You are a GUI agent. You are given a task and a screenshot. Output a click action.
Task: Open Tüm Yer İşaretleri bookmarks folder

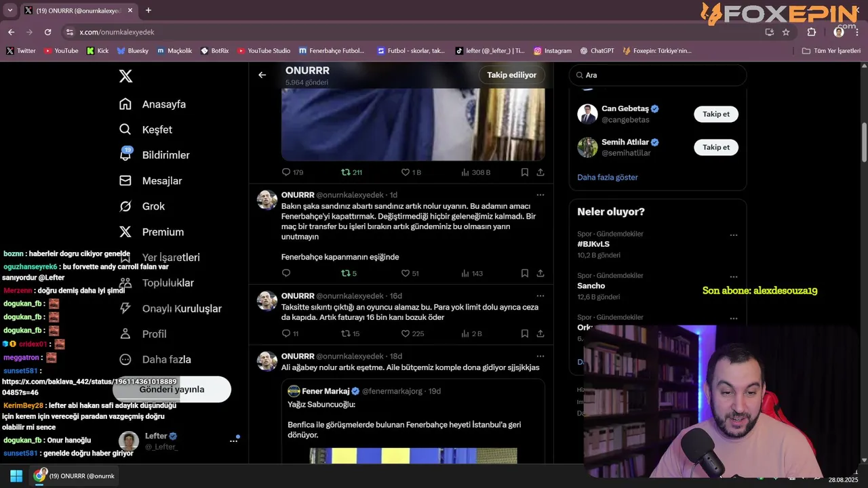tap(831, 51)
